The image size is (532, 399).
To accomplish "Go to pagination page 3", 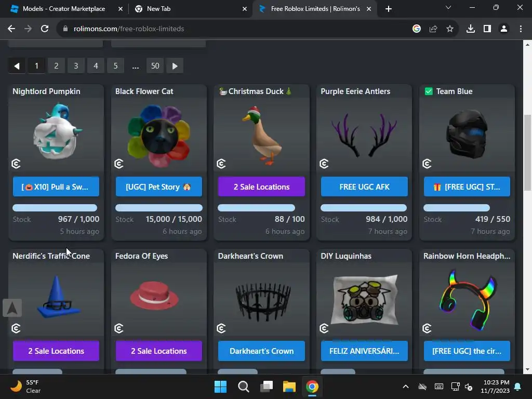I will [76, 66].
